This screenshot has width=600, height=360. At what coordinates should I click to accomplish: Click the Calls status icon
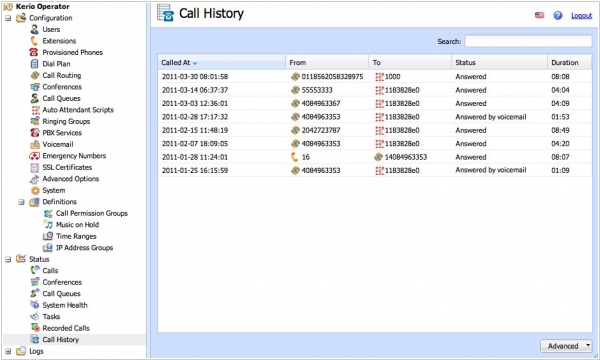pos(34,270)
